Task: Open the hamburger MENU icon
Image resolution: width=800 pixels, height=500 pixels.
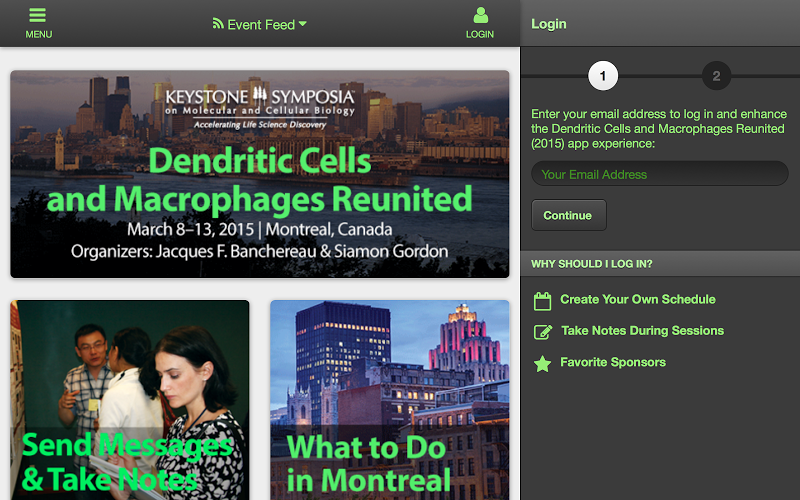Action: pyautogui.click(x=38, y=15)
